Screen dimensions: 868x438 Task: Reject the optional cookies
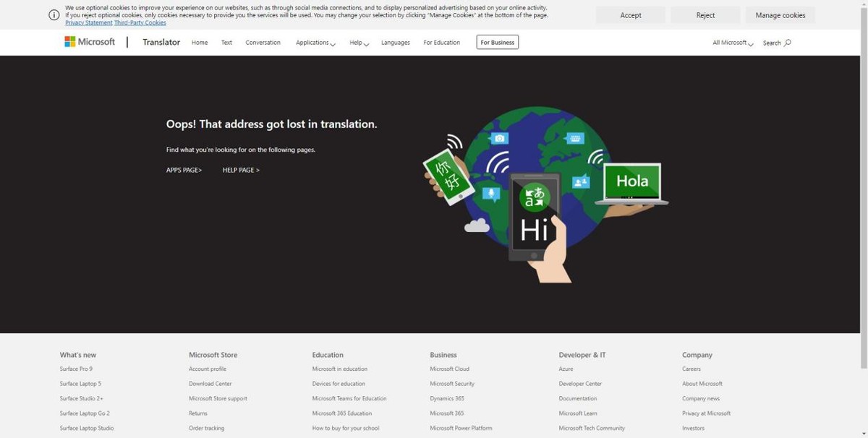(x=705, y=15)
